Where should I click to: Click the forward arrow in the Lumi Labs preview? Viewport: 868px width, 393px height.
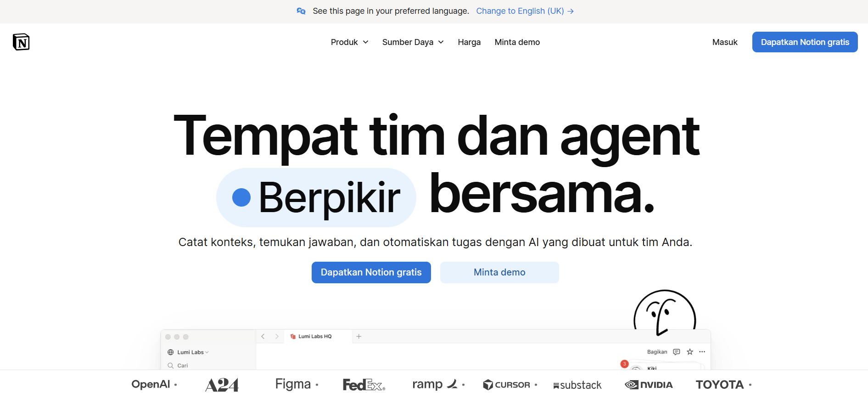coord(277,337)
